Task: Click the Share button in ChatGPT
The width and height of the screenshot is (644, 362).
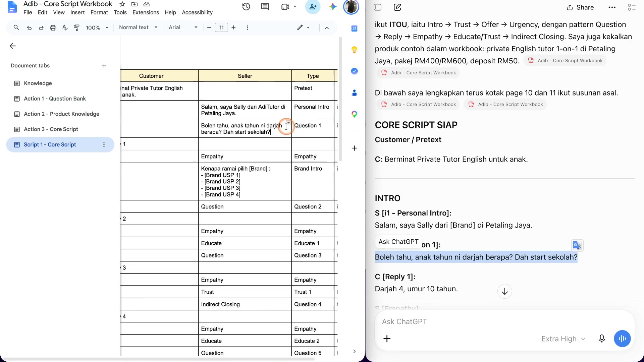Action: [x=580, y=7]
